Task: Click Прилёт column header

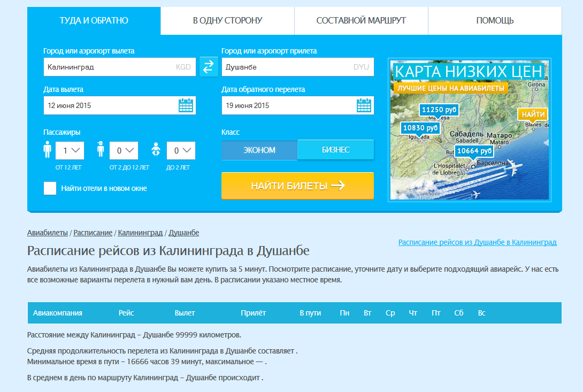Action: click(x=253, y=313)
